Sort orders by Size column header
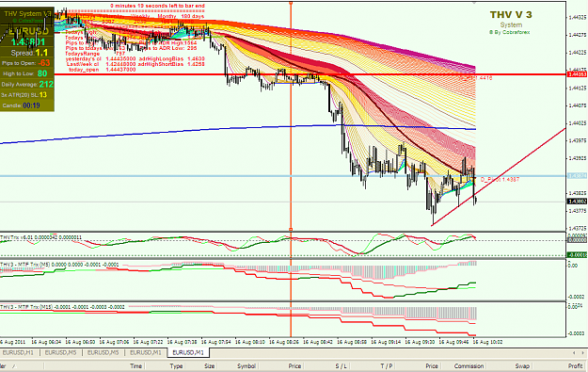The image size is (588, 372). 209,366
